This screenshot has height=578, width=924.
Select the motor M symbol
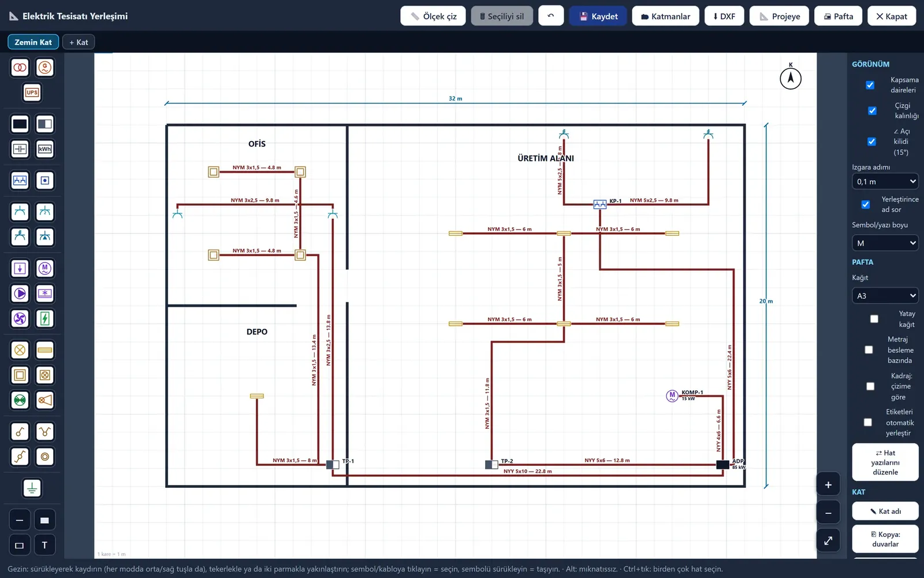[45, 268]
